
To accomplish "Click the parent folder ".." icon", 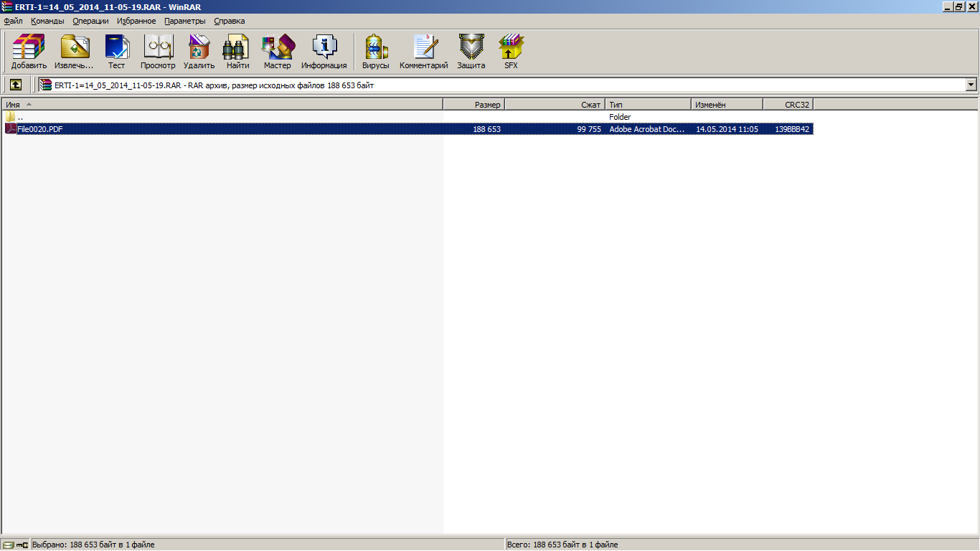I will (11, 117).
